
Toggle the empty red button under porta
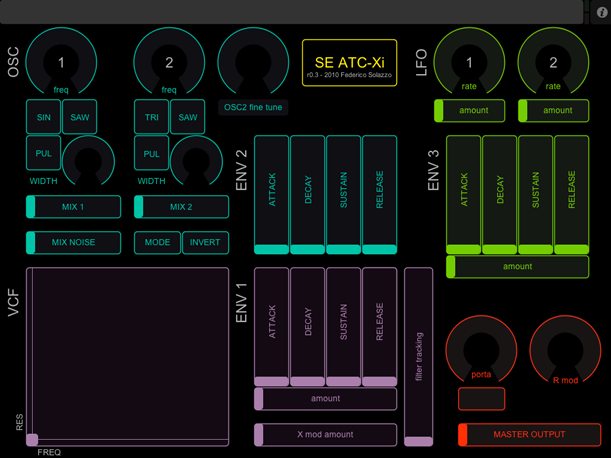[482, 399]
